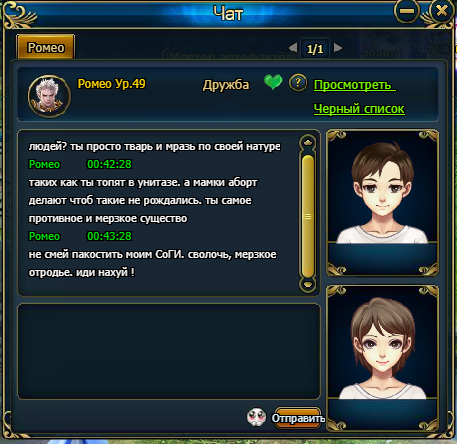457x444 pixels.
Task: Select the girl character portrait card
Action: (382, 358)
